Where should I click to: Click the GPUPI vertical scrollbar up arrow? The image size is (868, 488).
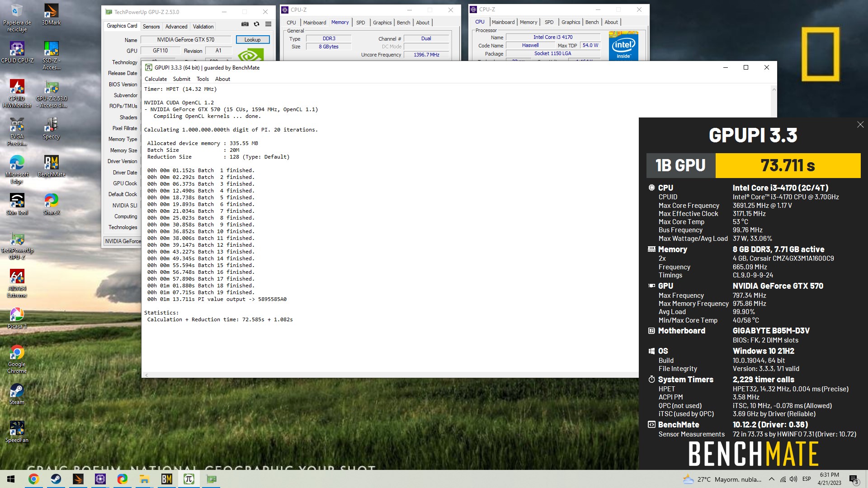coord(774,89)
